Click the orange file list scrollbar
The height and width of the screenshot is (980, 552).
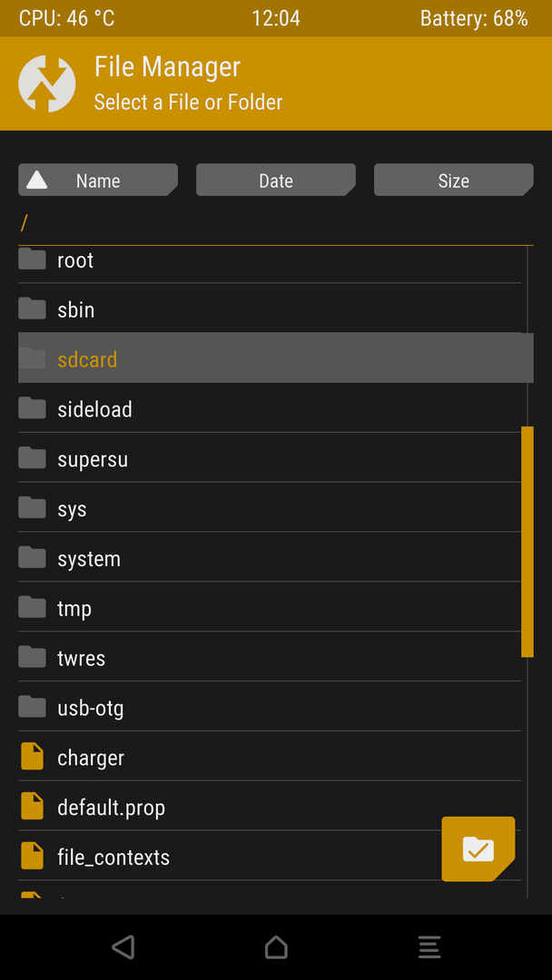(527, 541)
